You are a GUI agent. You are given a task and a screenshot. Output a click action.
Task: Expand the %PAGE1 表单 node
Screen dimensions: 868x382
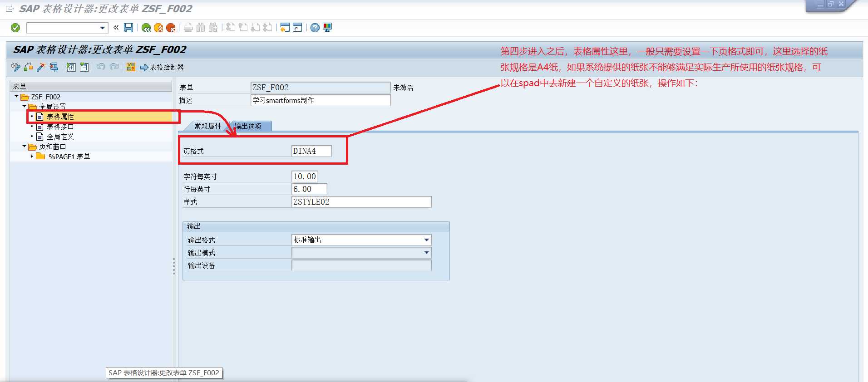tap(32, 156)
